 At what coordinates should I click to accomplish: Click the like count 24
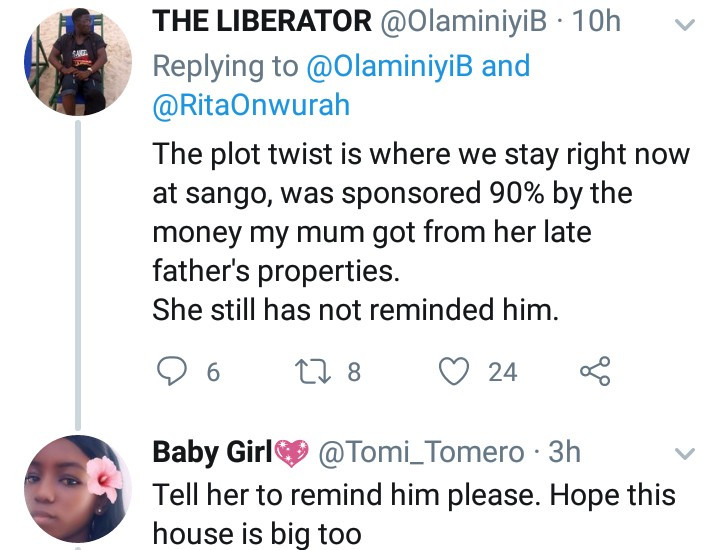tap(502, 372)
